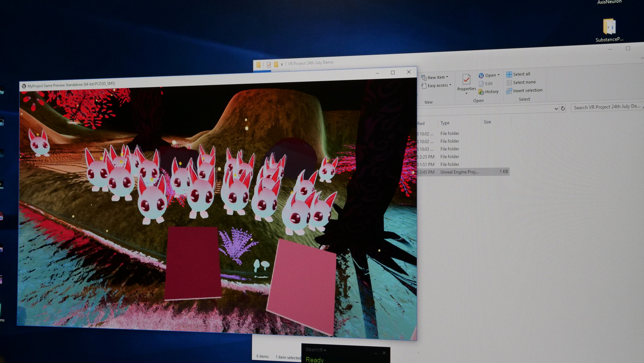Click Edit in the Open group
The height and width of the screenshot is (363, 644).
coord(486,84)
